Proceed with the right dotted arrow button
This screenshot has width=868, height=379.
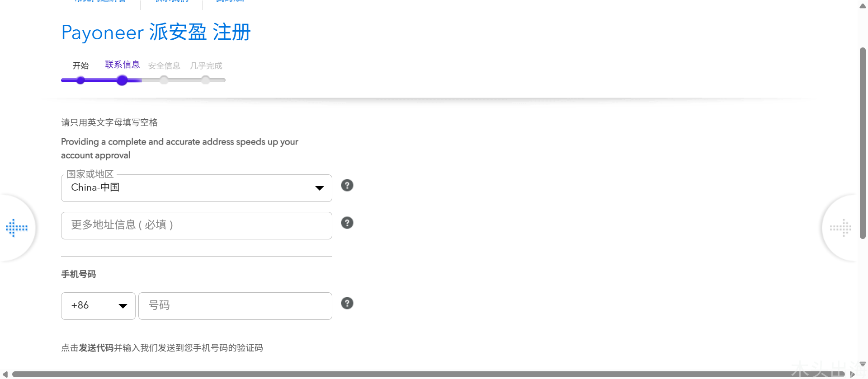(840, 228)
